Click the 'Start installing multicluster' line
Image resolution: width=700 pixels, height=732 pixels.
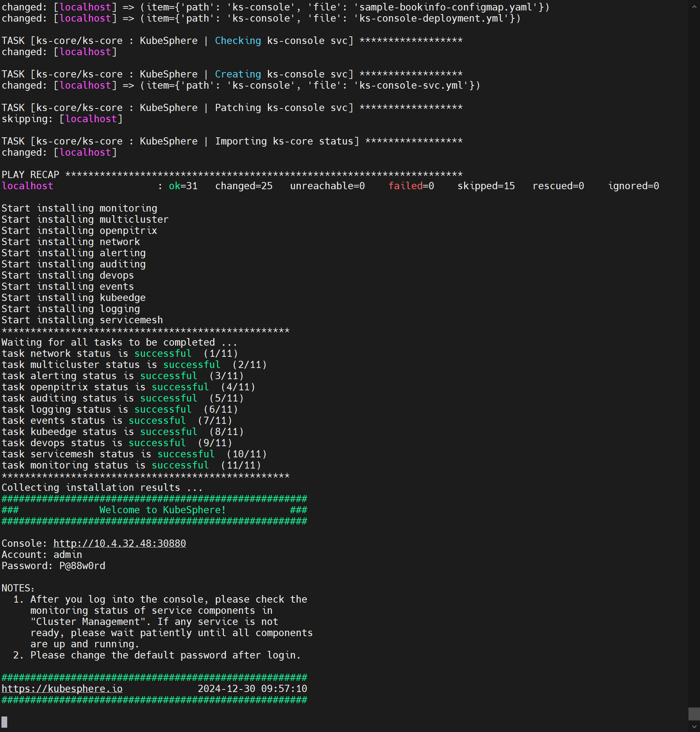coord(85,219)
